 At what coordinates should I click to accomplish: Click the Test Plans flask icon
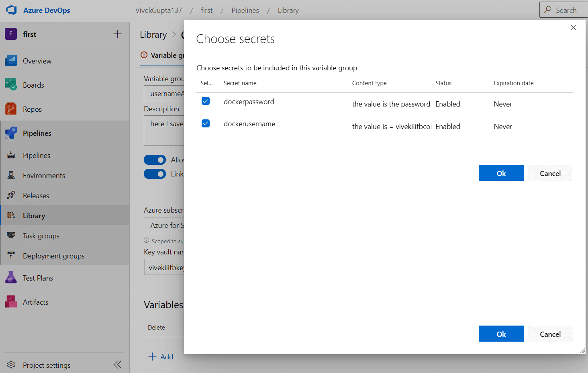pos(11,278)
